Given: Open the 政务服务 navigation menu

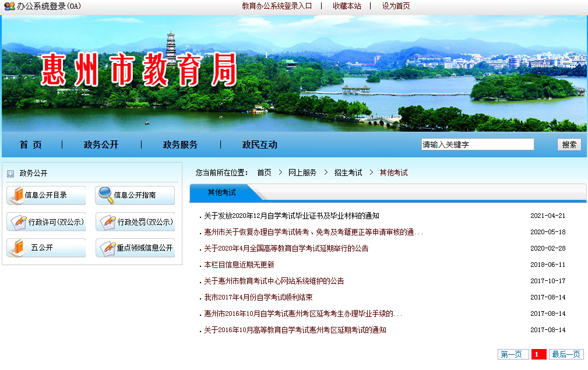Looking at the screenshot, I should click(180, 145).
